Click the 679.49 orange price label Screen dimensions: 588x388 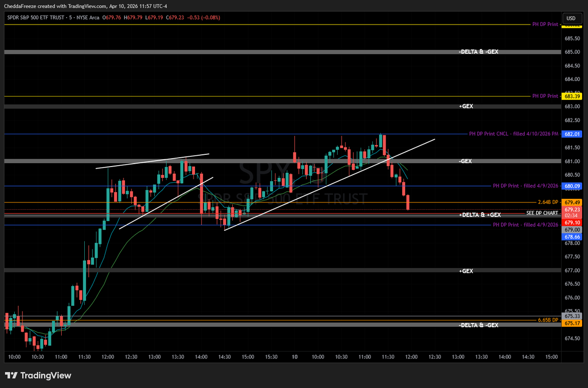(572, 202)
